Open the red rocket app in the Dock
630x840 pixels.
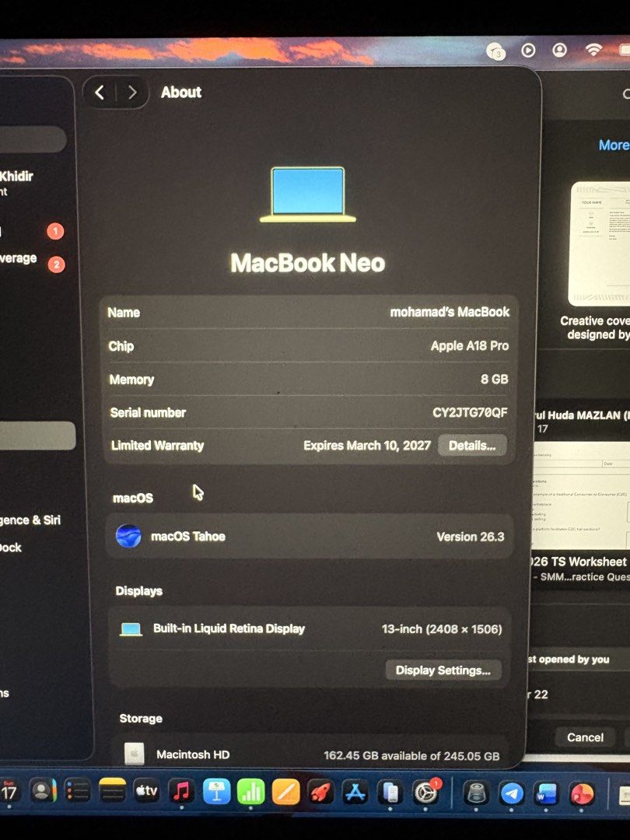click(321, 793)
